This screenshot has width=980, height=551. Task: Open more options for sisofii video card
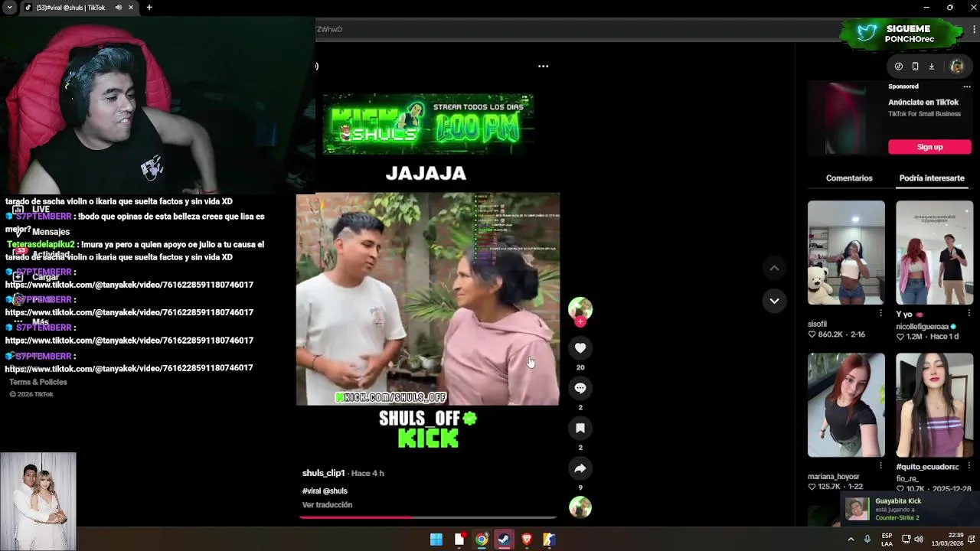(x=880, y=314)
